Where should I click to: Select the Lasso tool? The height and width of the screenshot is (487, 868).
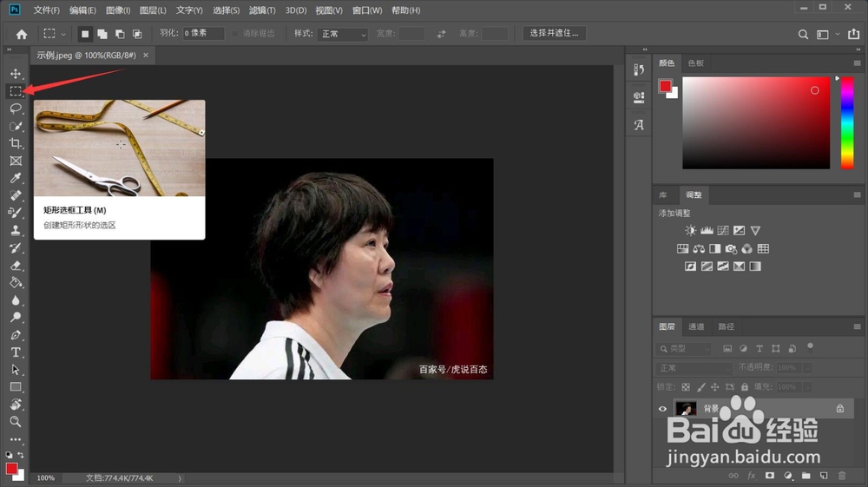point(16,109)
